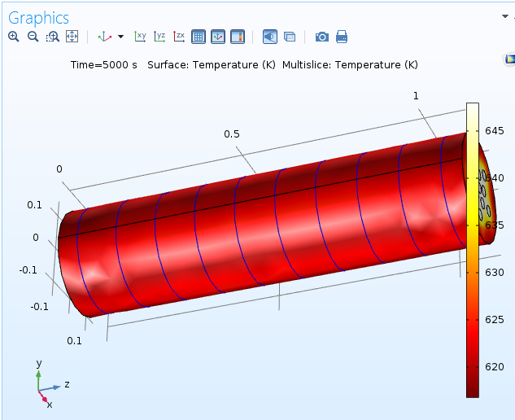Viewport: 515px width, 420px height.
Task: Click the Zoom In magnifier icon
Action: click(x=14, y=37)
